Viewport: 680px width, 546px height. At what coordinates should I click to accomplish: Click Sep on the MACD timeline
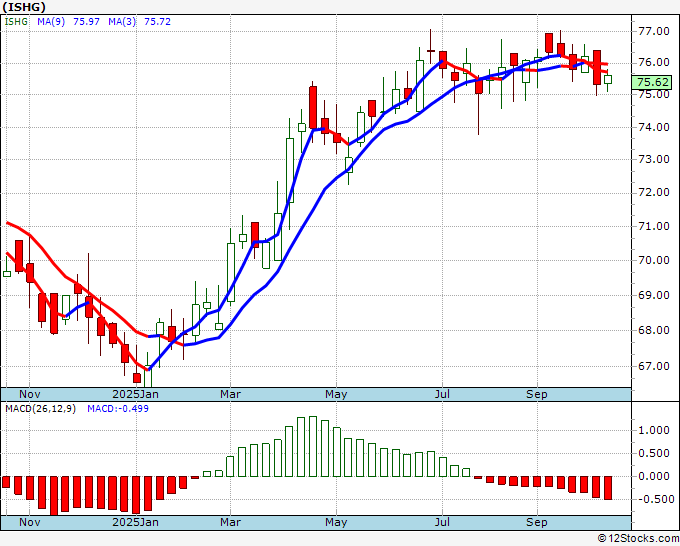click(537, 523)
